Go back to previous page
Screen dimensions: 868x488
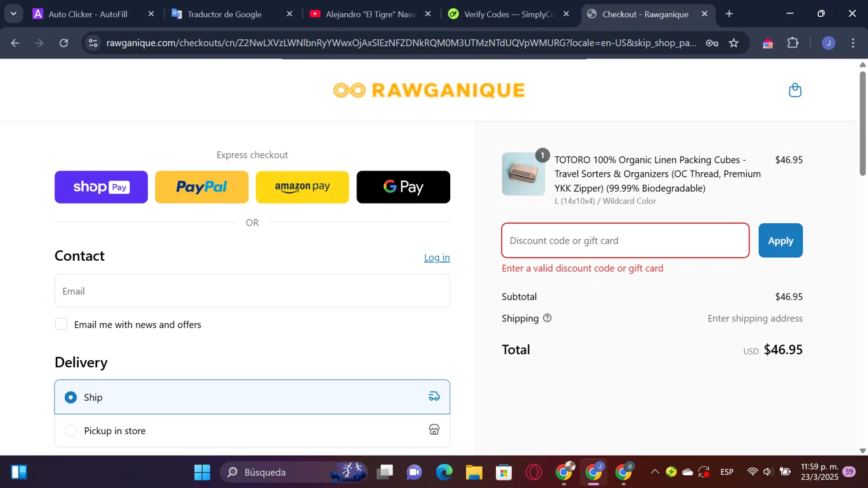click(x=15, y=43)
